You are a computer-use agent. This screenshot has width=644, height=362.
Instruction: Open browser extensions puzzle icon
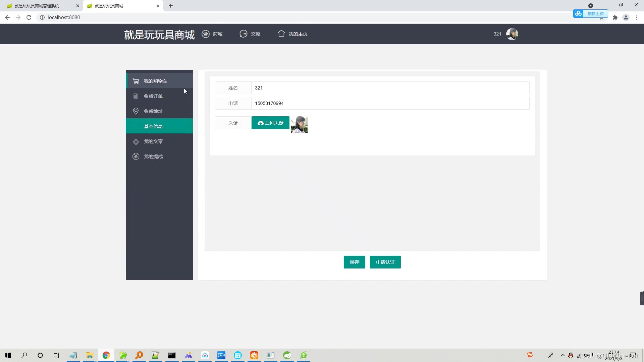click(615, 17)
